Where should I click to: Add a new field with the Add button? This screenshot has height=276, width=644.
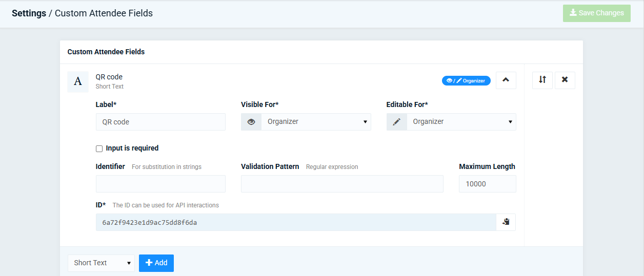pyautogui.click(x=156, y=263)
